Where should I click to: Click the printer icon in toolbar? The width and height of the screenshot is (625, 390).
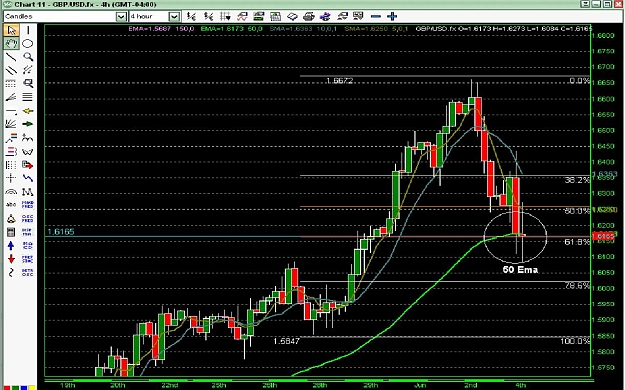coord(309,16)
